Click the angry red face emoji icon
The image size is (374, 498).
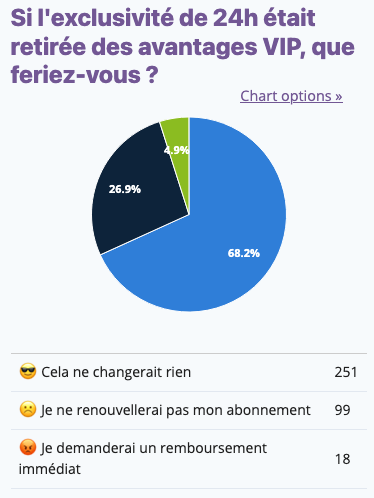(28, 448)
